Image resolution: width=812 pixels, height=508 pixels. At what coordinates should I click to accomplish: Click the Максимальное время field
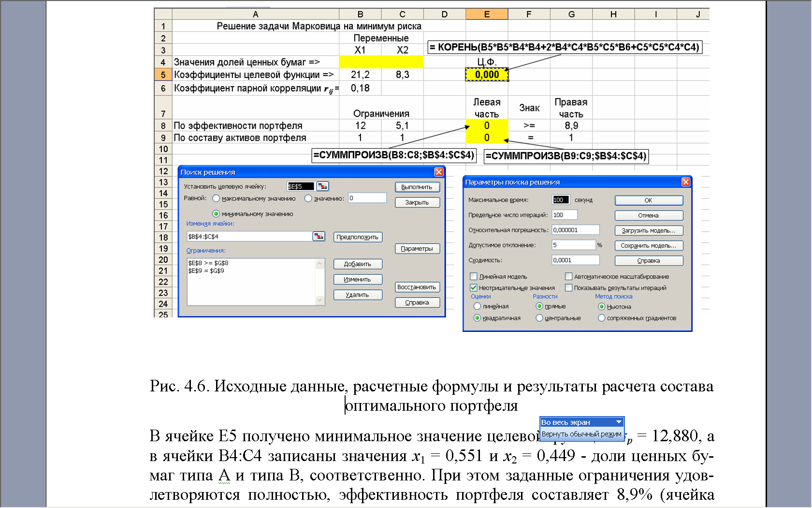pyautogui.click(x=561, y=200)
